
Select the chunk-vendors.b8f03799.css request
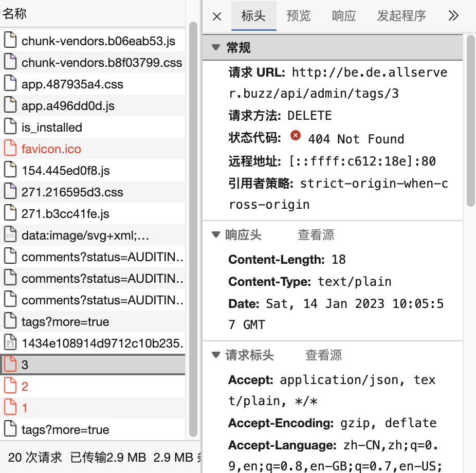93,62
